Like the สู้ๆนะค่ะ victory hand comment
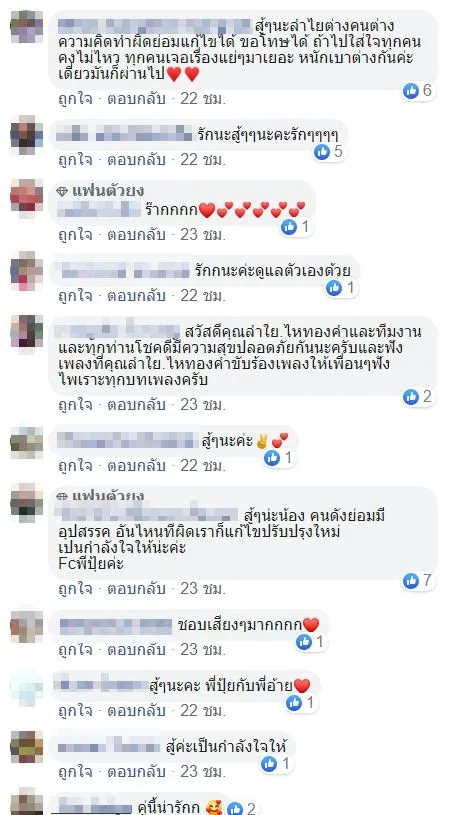The height and width of the screenshot is (815, 471). (x=75, y=465)
